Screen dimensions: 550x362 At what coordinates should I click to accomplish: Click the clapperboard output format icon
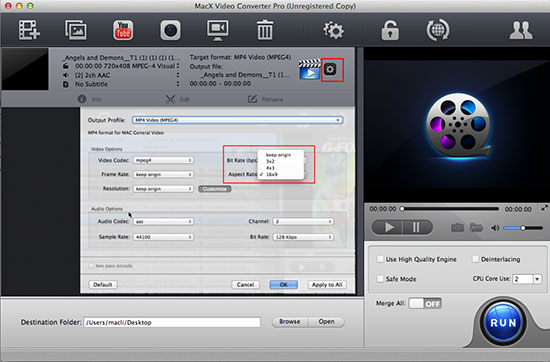(x=309, y=69)
